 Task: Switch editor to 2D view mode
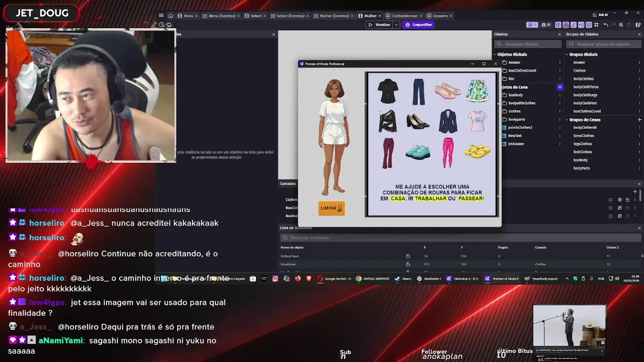(x=532, y=25)
